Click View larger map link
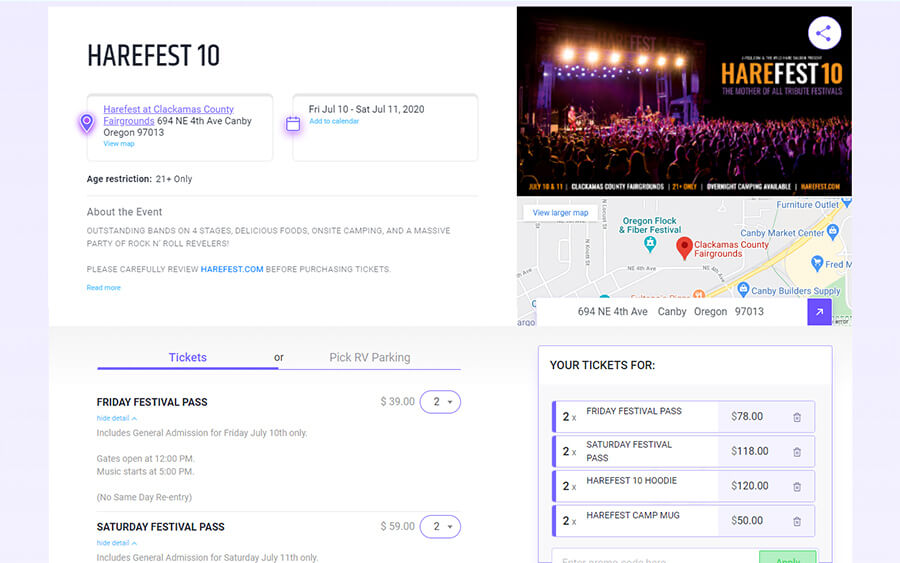This screenshot has height=563, width=900. [560, 212]
